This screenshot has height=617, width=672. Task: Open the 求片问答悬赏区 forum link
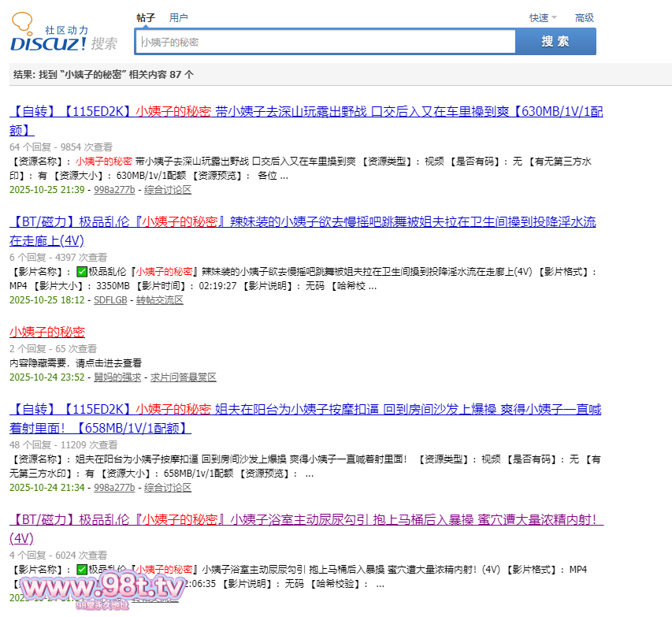184,377
